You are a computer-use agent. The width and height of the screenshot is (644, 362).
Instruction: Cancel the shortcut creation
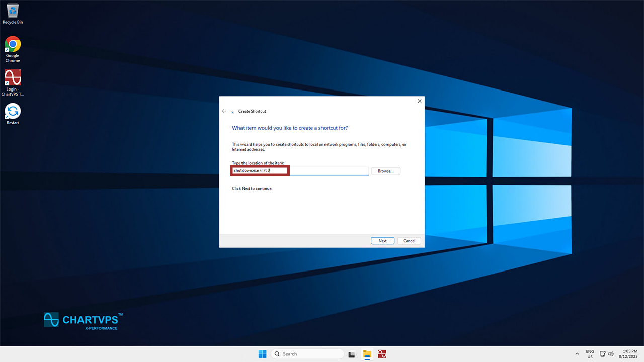[x=409, y=241]
